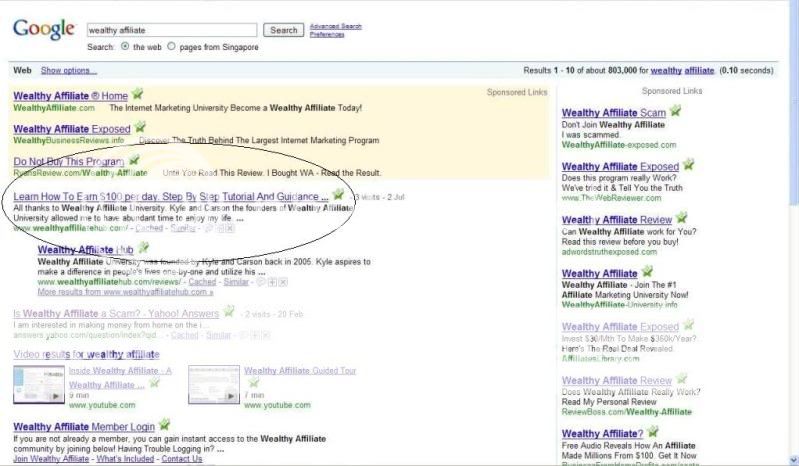Image resolution: width=799 pixels, height=466 pixels.
Task: Open 'Is Wealthy Affiliate a Scam? - Yahoo! Answers'
Action: (x=116, y=314)
